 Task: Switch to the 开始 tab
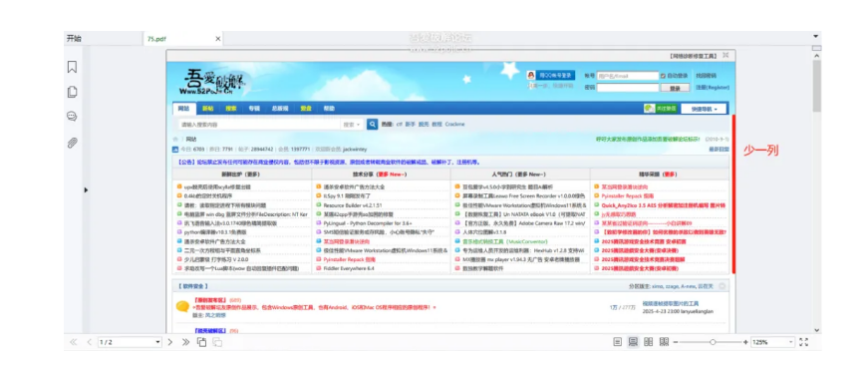pos(74,39)
